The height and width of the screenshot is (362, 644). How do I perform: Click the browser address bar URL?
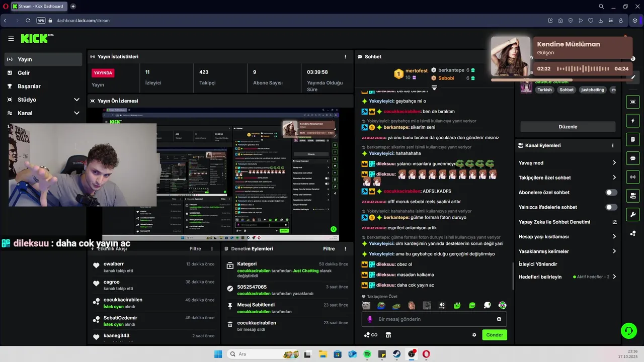(83, 21)
